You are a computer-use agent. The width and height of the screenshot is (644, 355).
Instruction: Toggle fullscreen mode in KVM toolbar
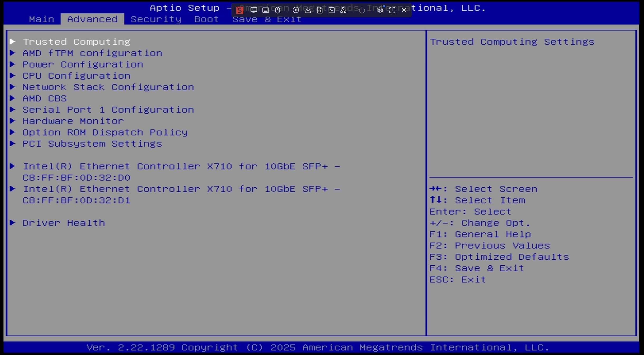click(392, 10)
